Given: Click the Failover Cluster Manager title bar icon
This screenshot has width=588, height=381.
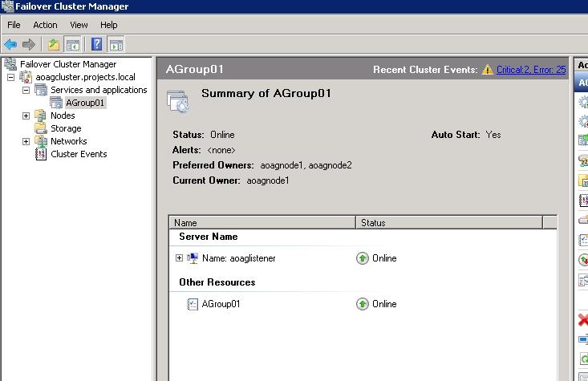Looking at the screenshot, I should tap(7, 6).
